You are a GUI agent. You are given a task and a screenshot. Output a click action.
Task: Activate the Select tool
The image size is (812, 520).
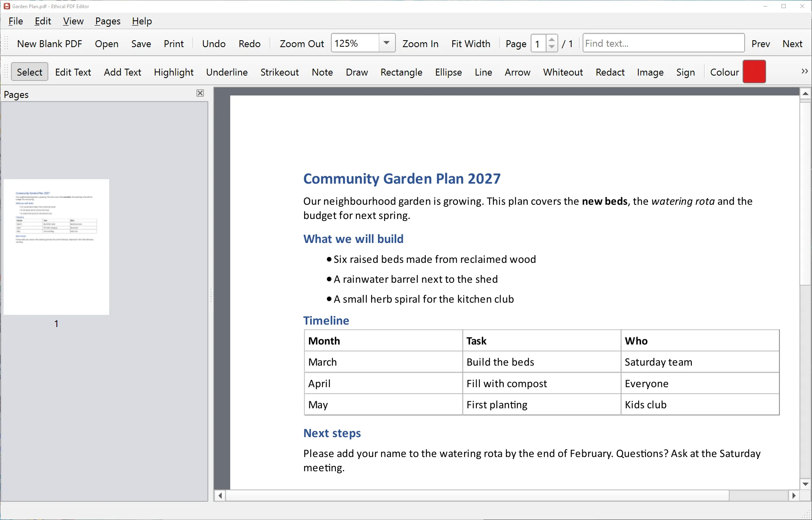point(30,72)
